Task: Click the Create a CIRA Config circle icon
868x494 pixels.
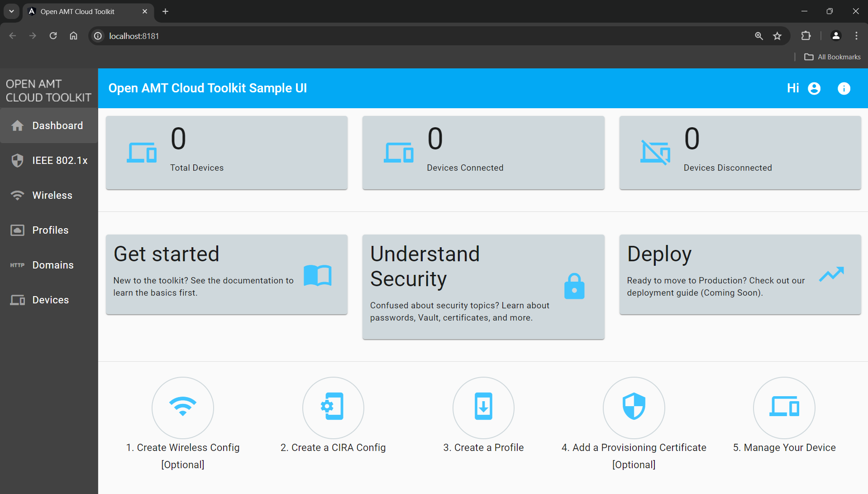Action: pos(333,408)
